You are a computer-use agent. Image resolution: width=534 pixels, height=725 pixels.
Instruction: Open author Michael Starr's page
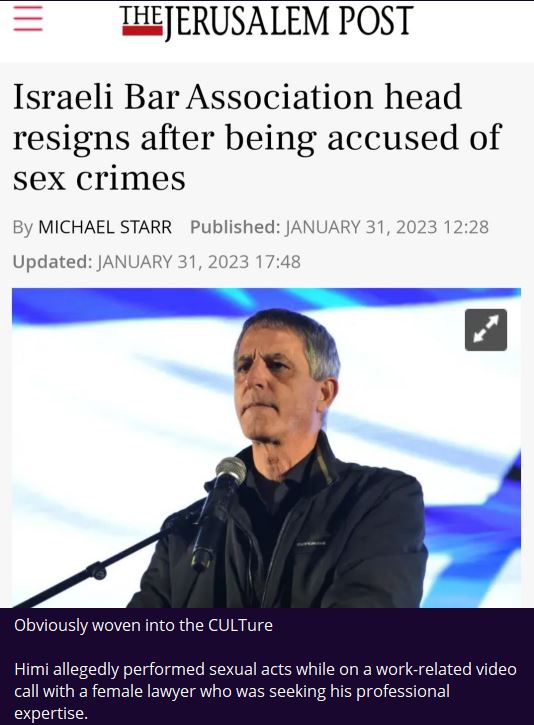[105, 227]
